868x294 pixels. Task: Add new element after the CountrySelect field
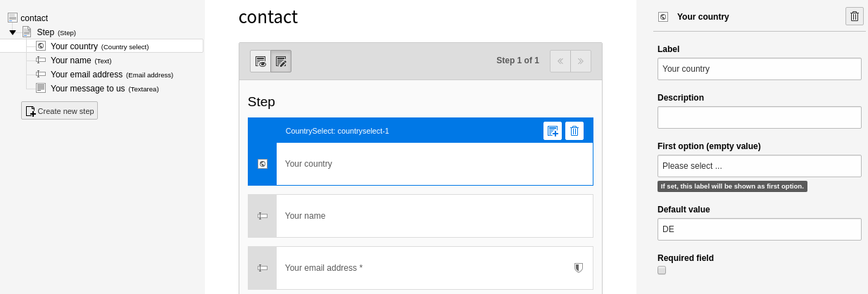553,131
